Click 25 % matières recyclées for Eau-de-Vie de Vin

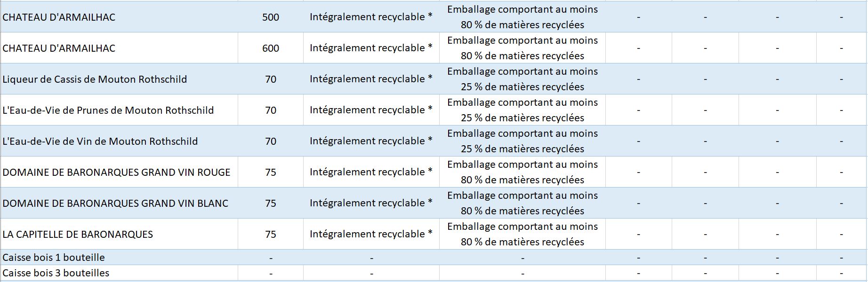(522, 141)
